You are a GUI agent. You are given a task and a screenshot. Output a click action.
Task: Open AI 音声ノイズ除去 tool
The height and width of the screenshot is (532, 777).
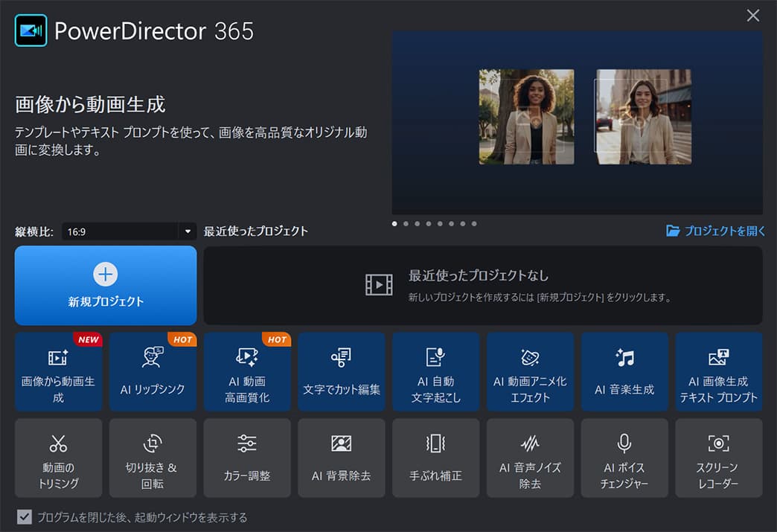(x=530, y=458)
